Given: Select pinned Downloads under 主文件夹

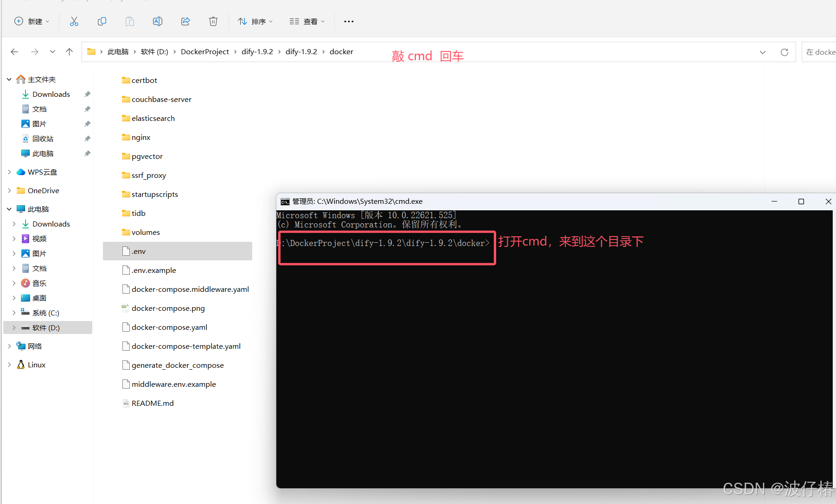Looking at the screenshot, I should click(51, 94).
